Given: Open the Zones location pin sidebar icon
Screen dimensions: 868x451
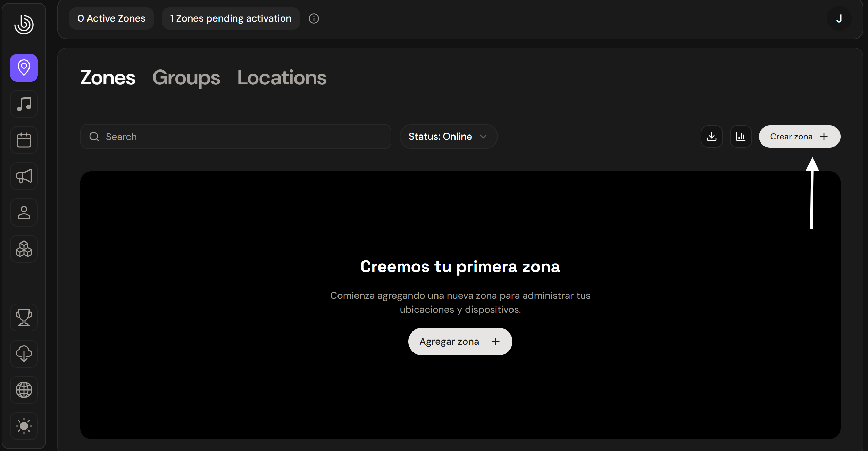Looking at the screenshot, I should pos(24,68).
